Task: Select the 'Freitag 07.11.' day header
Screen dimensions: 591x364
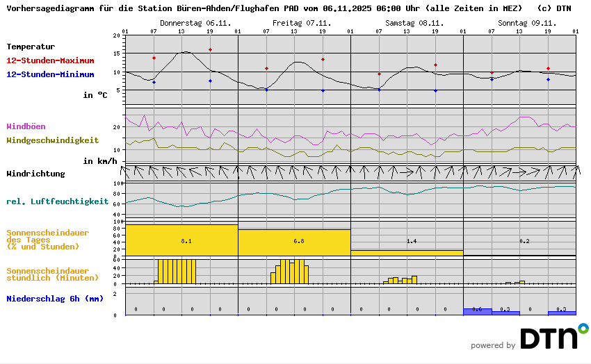Action: 302,23
